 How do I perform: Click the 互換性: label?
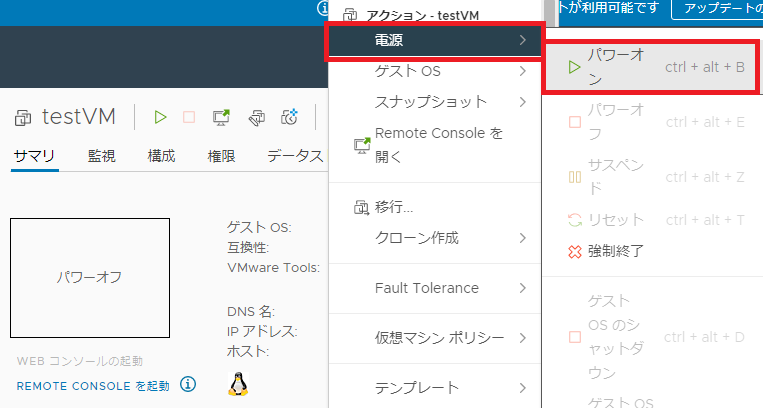click(x=248, y=248)
